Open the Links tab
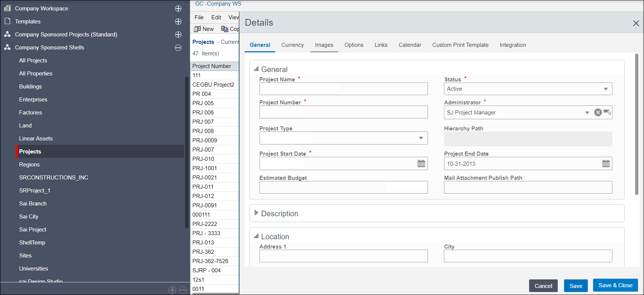This screenshot has height=295, width=644. click(381, 45)
